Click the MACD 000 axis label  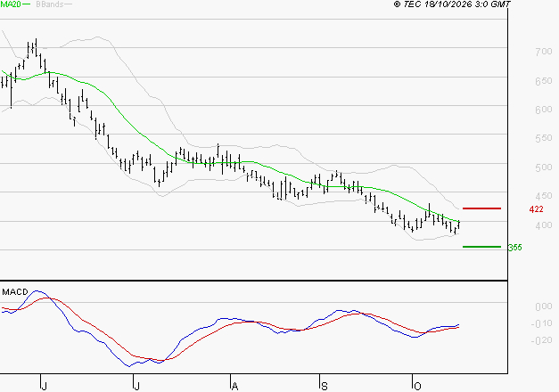(544, 306)
